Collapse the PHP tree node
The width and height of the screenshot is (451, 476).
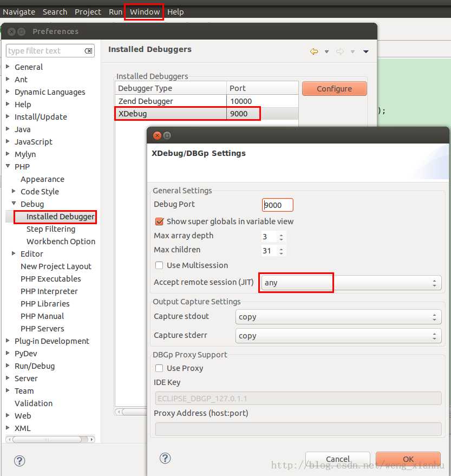pos(8,166)
